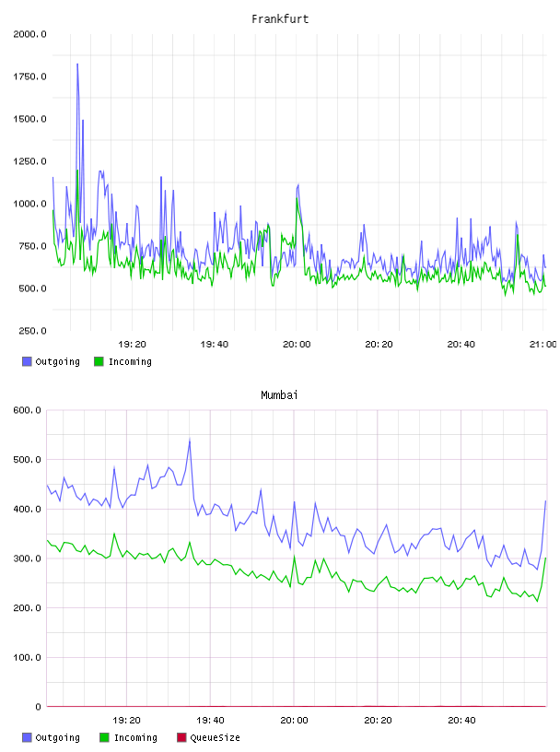Click the 19:20 time label on Mumbai chart

[x=126, y=721]
